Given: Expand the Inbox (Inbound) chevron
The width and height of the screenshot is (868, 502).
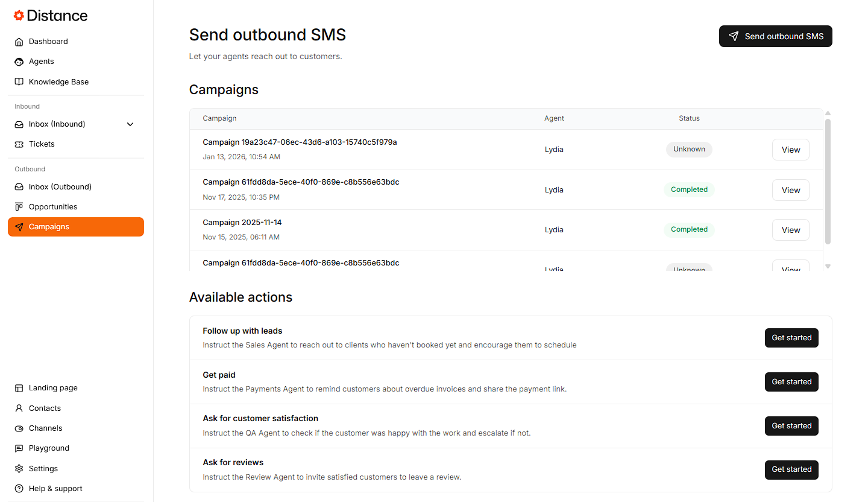Looking at the screenshot, I should [x=130, y=124].
